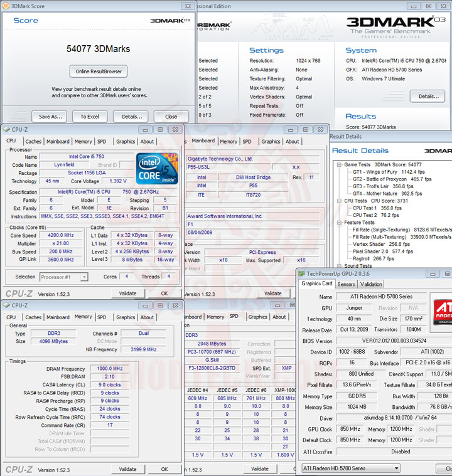The height and width of the screenshot is (476, 452).
Task: Open About tab in top CPU-Z CPU window
Action: [x=147, y=142]
